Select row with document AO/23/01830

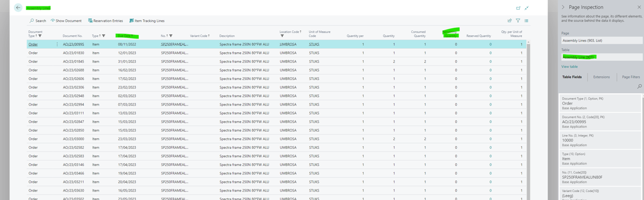click(x=277, y=53)
